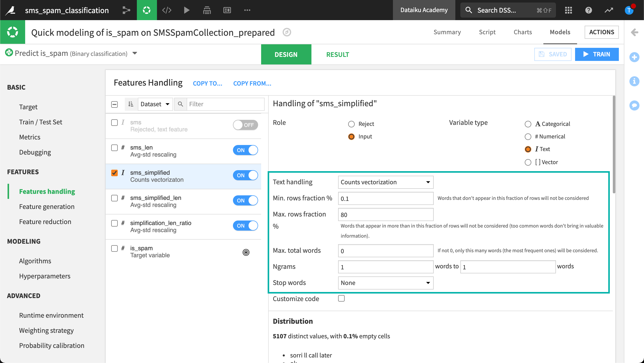
Task: Click the TRAIN button
Action: (x=597, y=54)
